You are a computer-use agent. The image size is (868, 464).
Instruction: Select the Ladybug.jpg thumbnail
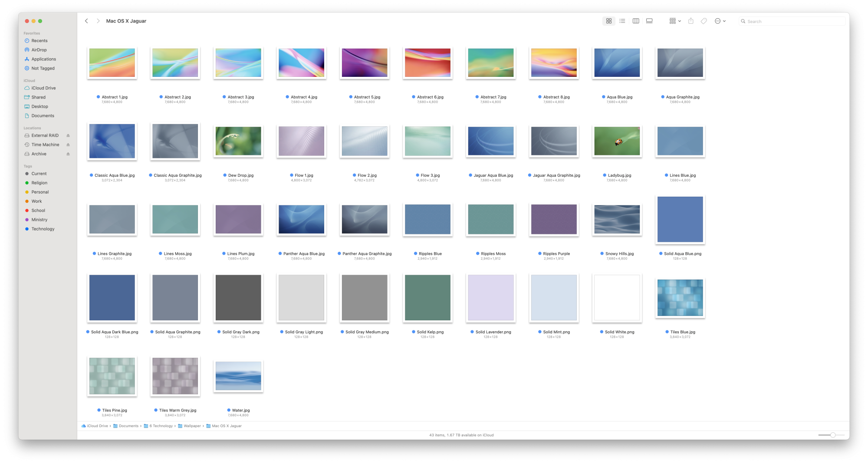pos(617,141)
